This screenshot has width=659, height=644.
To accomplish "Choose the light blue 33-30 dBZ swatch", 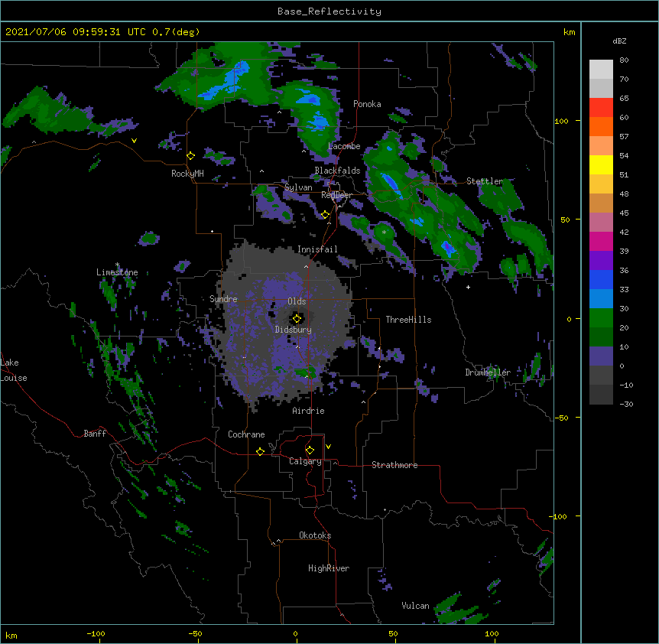I will pos(601,299).
